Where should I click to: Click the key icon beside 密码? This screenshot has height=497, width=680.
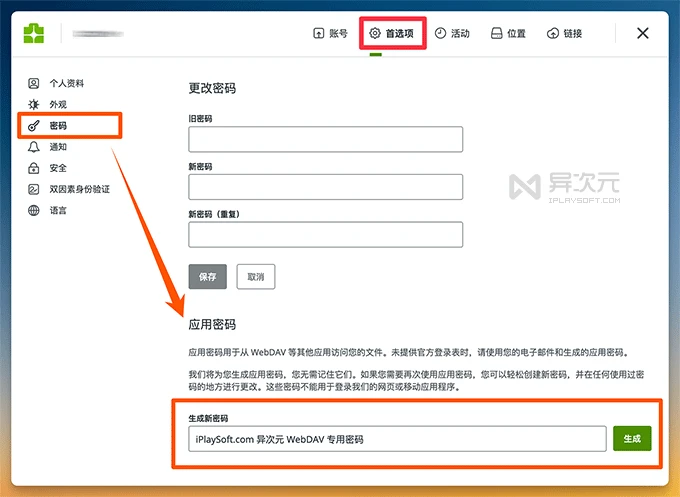tap(33, 126)
